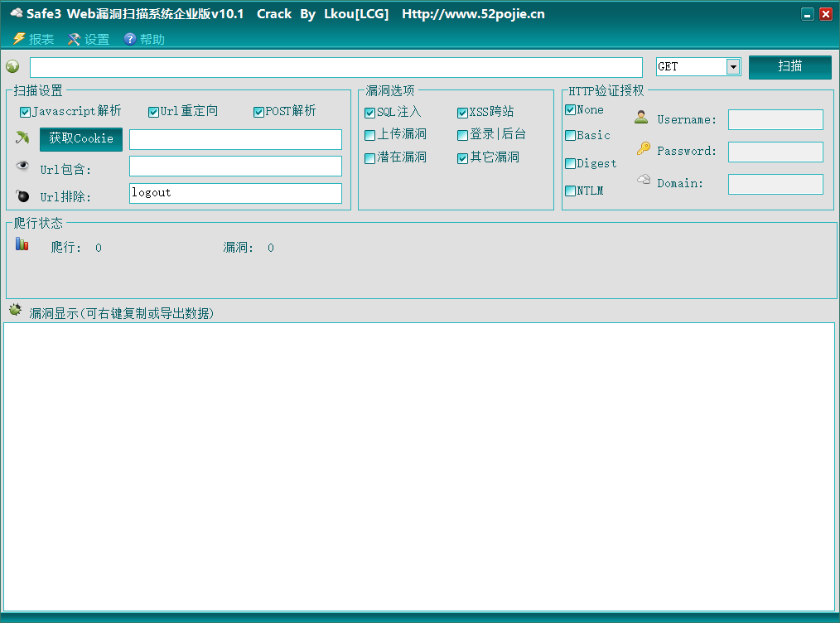
Task: Click the bomb icon beside Url排除
Action: tap(22, 196)
